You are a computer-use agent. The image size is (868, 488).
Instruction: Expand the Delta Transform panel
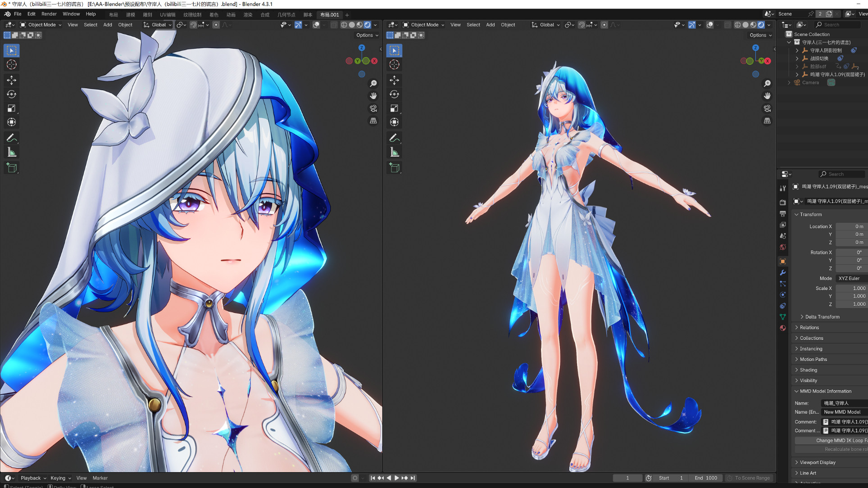click(822, 317)
